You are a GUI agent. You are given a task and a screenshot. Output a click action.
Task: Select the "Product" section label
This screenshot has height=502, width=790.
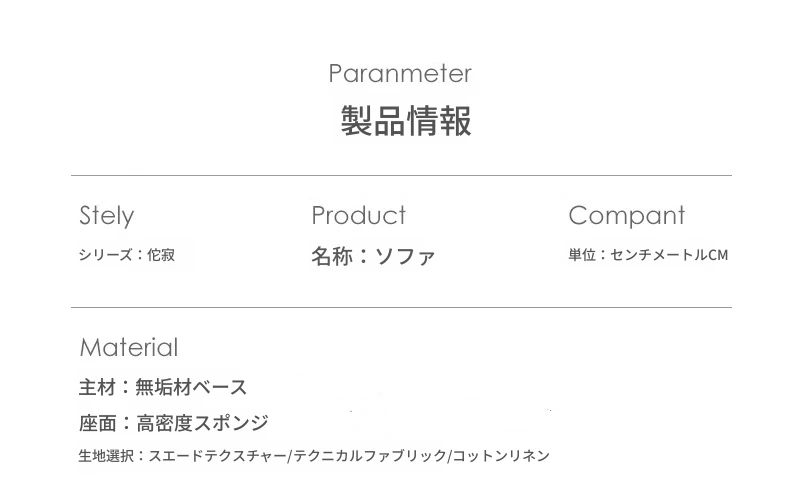tap(358, 216)
